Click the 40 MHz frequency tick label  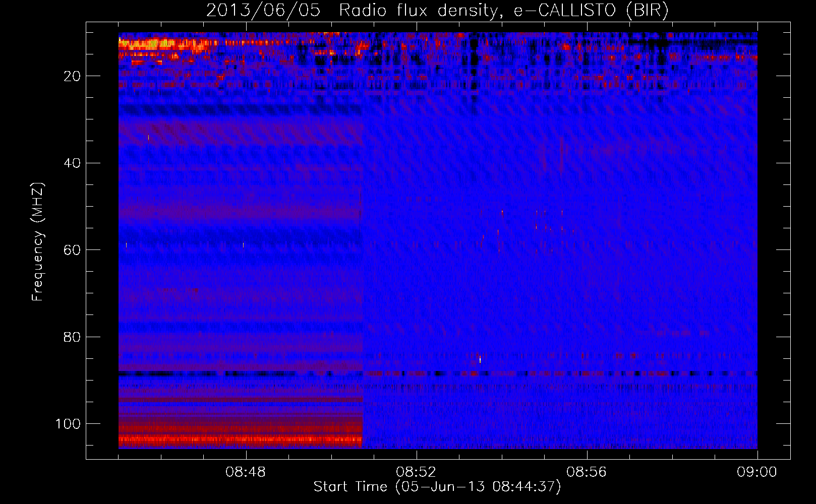pyautogui.click(x=72, y=163)
